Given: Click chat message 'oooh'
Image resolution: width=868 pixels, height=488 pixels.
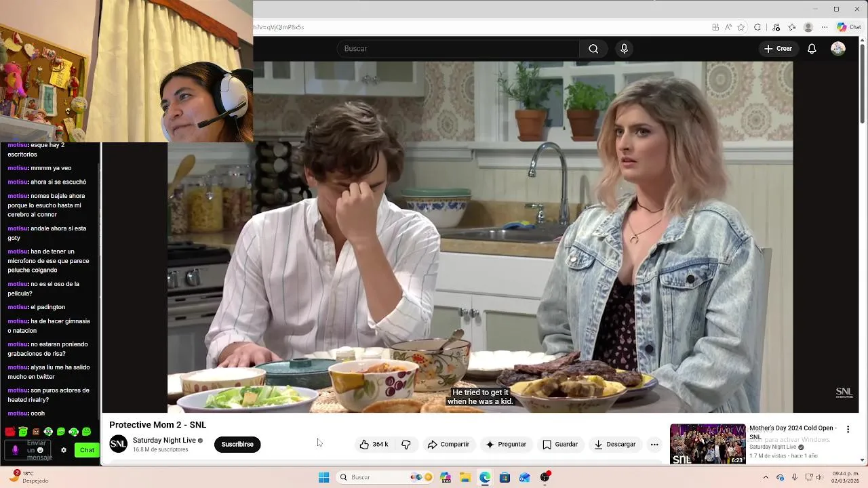Looking at the screenshot, I should pos(26,413).
